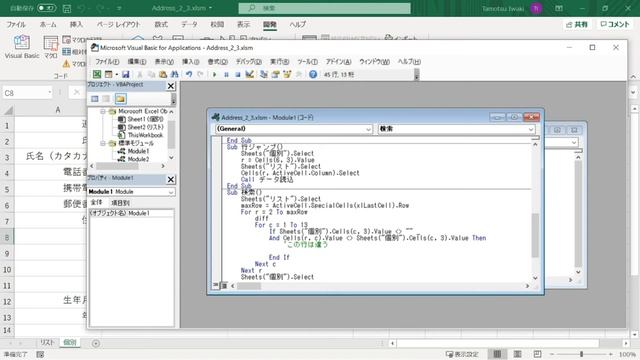Select Page Break Preview icon in status bar

(538, 354)
